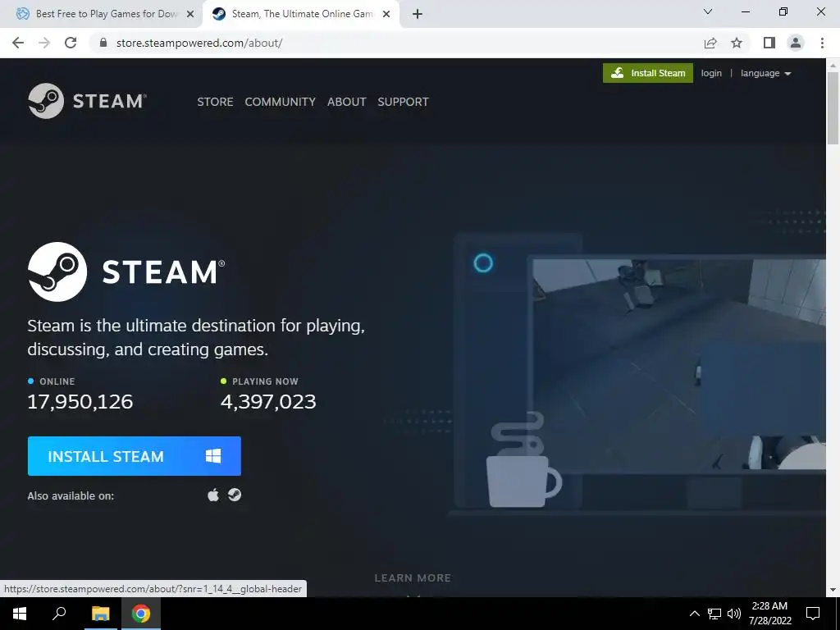This screenshot has height=630, width=840.
Task: Click the ONLINE count 17,950,126
Action: click(x=80, y=402)
